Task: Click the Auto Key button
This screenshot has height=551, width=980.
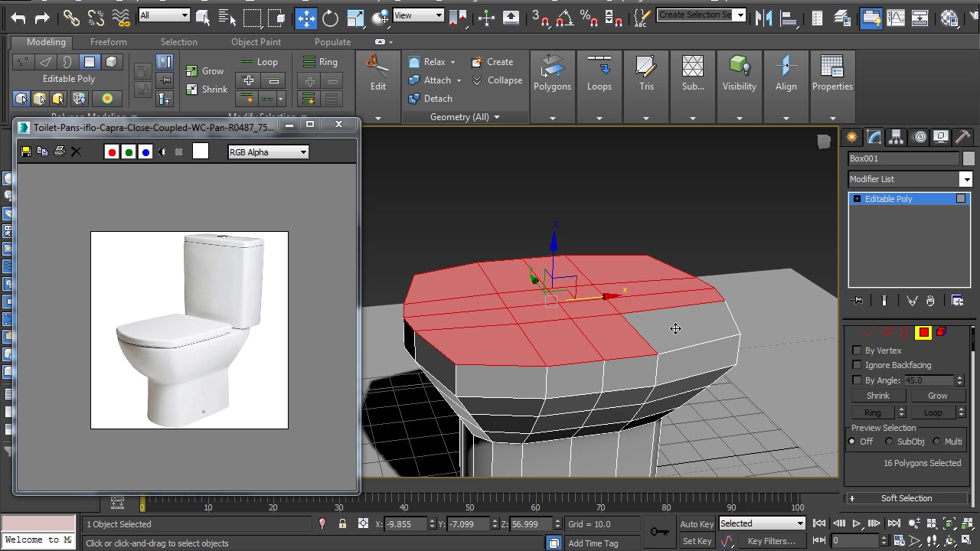Action: (x=697, y=524)
